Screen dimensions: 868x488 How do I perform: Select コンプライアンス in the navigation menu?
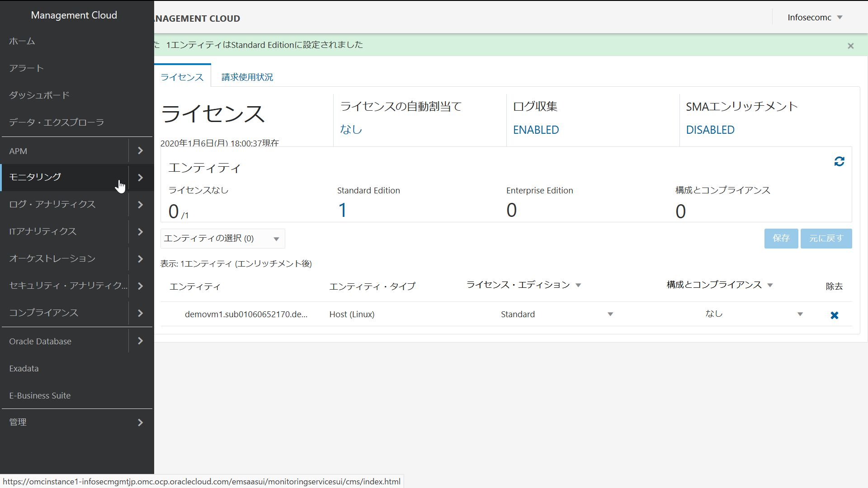tap(44, 313)
